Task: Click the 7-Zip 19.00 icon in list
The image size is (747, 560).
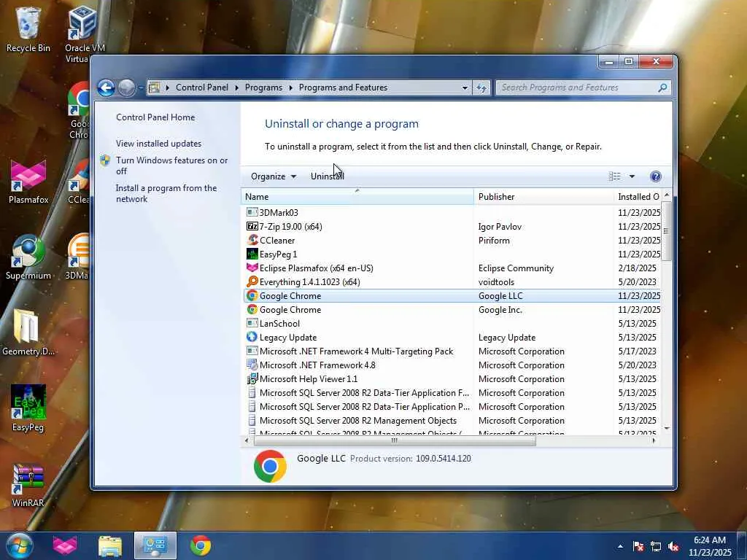Action: [252, 226]
